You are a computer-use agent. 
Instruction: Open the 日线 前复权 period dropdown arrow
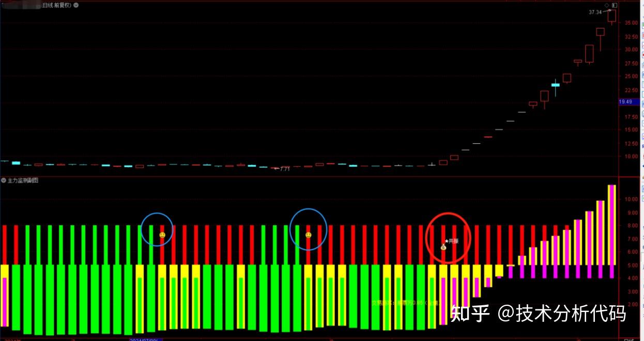point(76,5)
